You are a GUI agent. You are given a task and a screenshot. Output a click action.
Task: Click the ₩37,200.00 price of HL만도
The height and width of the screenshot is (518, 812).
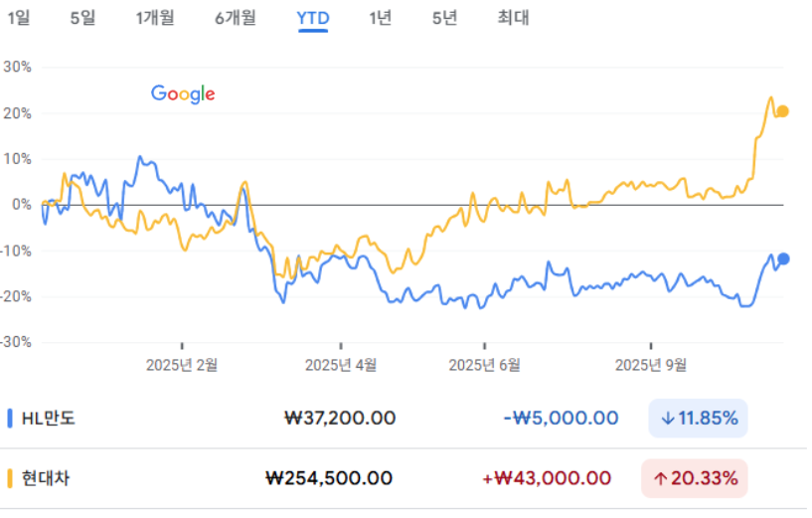340,419
